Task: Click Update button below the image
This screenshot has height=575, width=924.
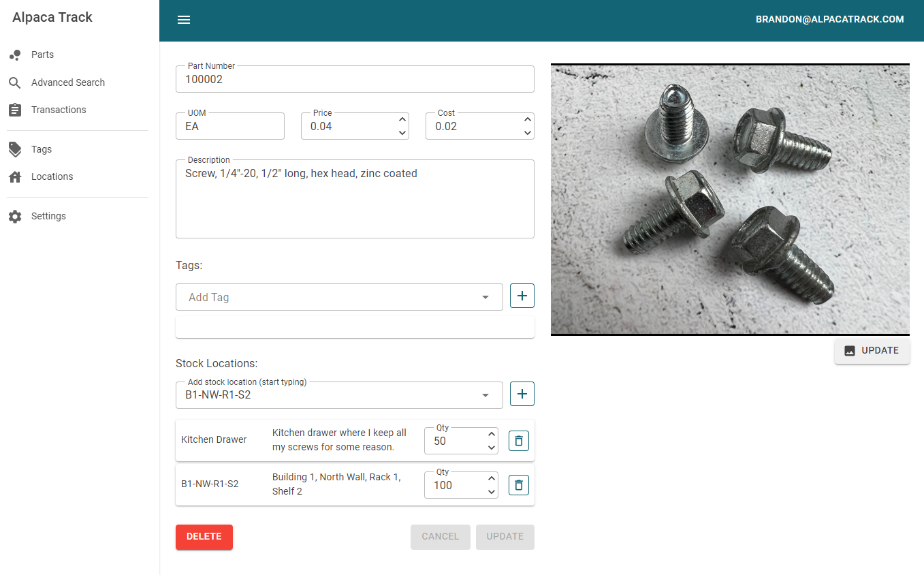Action: coord(872,351)
